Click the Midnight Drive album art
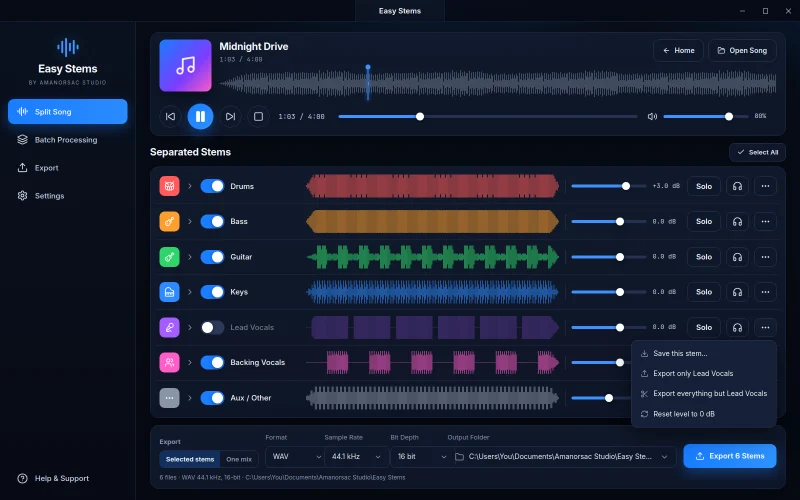This screenshot has width=800, height=500. click(185, 65)
